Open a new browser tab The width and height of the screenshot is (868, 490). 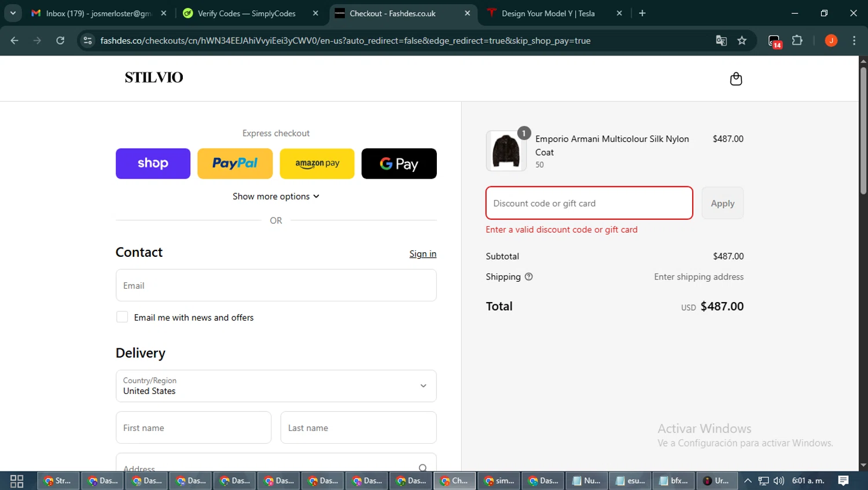[642, 13]
